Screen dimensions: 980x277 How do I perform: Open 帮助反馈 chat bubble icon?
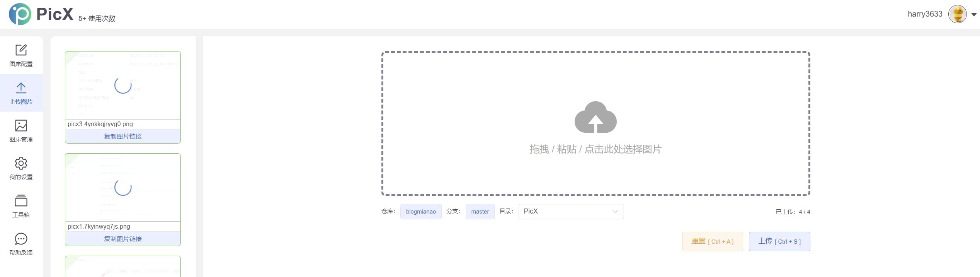click(21, 239)
